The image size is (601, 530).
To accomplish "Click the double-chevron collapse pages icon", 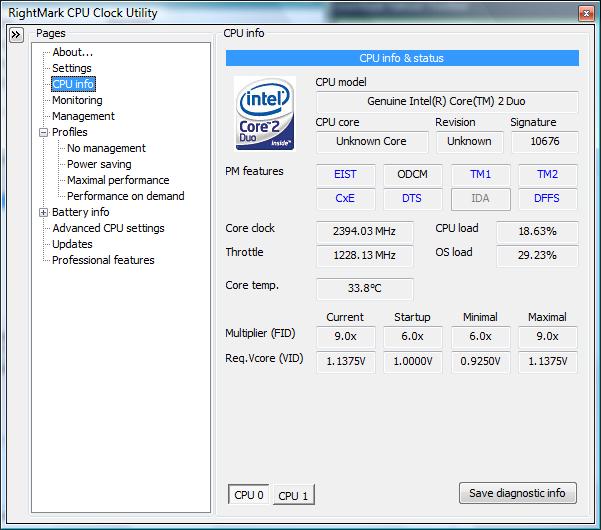I will coord(16,35).
